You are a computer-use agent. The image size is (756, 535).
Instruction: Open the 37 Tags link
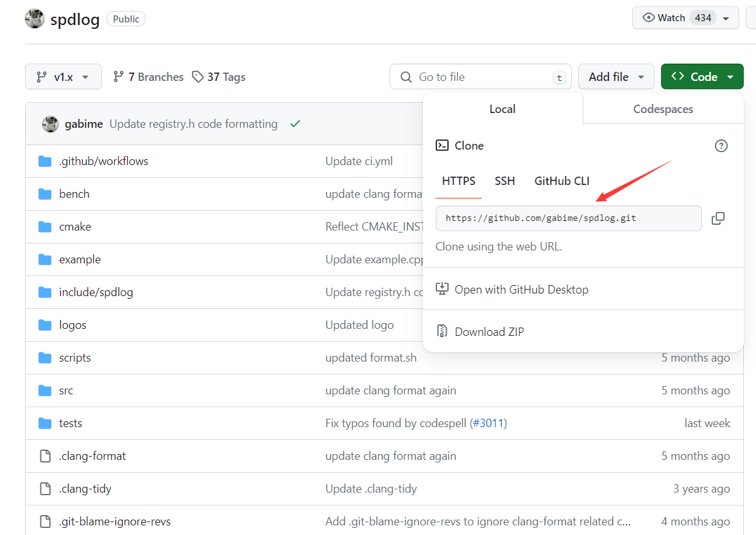click(218, 76)
